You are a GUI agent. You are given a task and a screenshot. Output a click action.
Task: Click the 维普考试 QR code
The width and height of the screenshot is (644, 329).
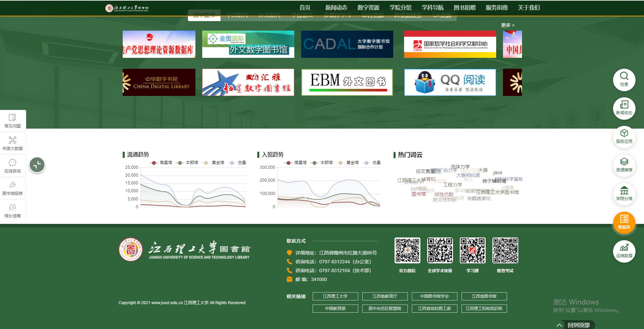[x=505, y=250]
